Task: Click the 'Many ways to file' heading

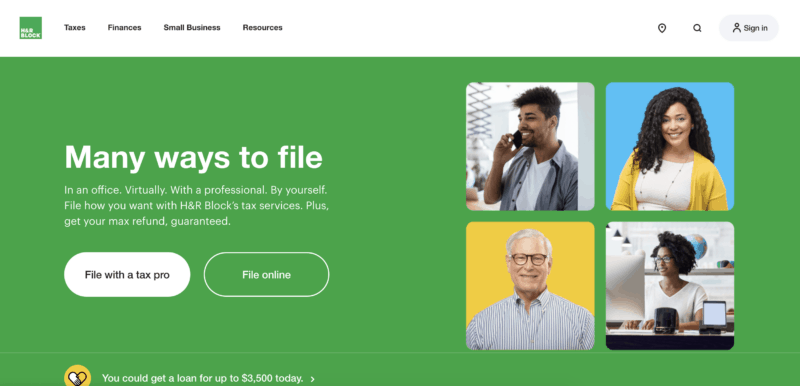Action: click(193, 157)
